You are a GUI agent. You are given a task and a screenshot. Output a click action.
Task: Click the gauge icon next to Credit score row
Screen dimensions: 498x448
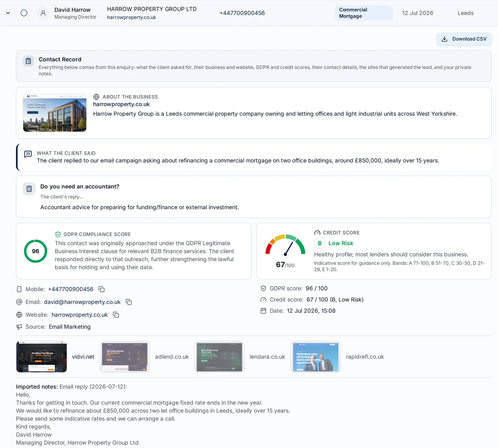coord(263,299)
